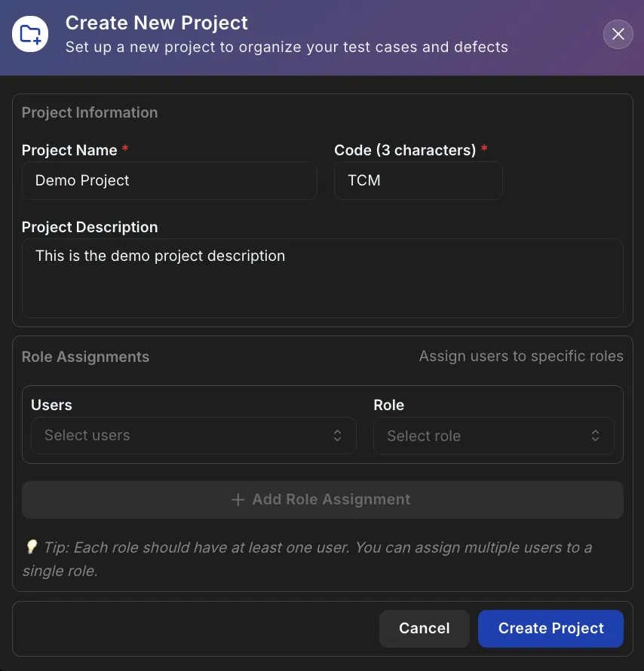Click the Role Assignments heading
This screenshot has width=644, height=671.
(85, 357)
